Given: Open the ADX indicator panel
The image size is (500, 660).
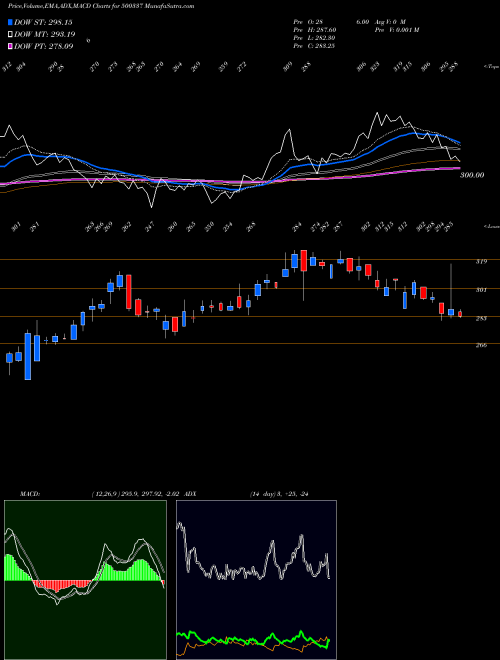Looking at the screenshot, I should click(x=256, y=580).
